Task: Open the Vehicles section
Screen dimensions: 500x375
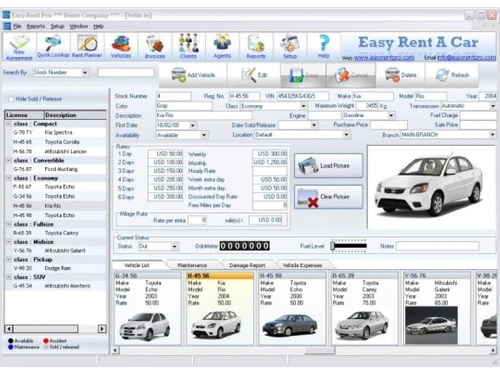Action: point(121,47)
